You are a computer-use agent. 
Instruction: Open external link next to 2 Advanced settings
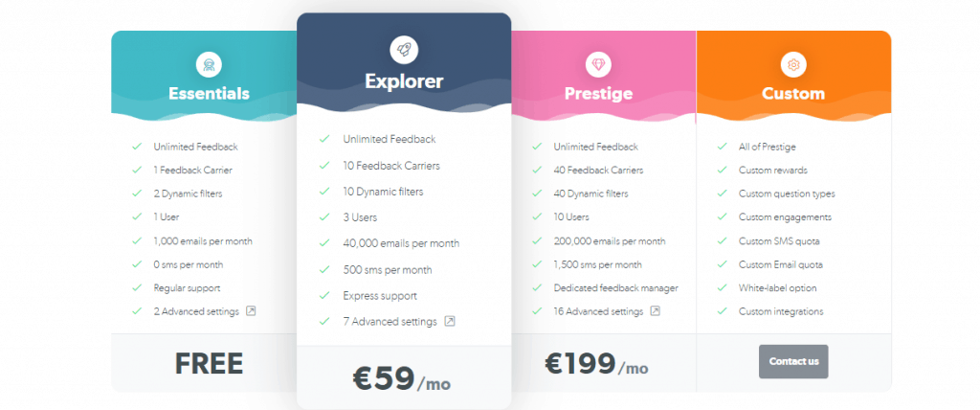(x=251, y=311)
